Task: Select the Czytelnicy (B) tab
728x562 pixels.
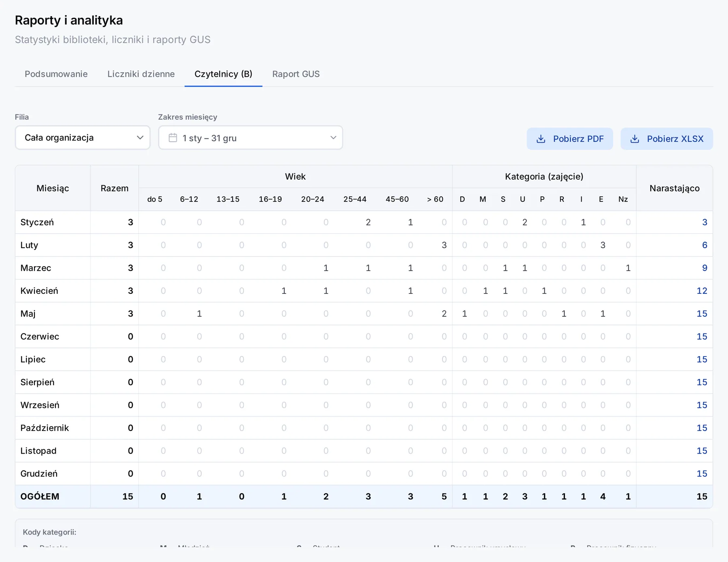Action: pos(223,74)
